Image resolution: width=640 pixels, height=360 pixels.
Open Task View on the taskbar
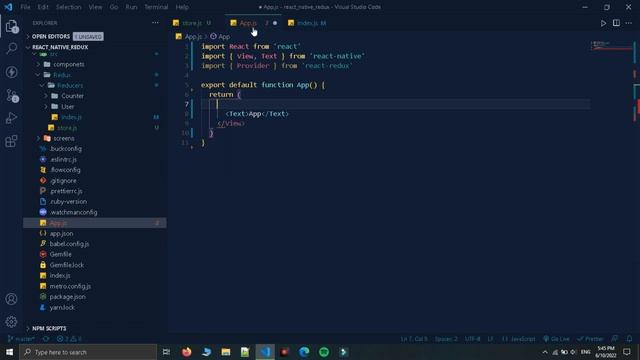pyautogui.click(x=166, y=352)
